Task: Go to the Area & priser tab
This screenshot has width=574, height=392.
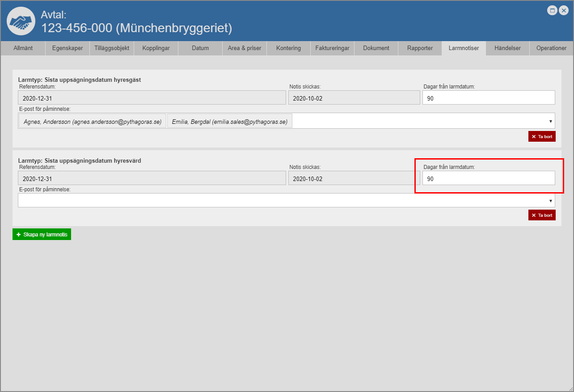Action: (244, 48)
